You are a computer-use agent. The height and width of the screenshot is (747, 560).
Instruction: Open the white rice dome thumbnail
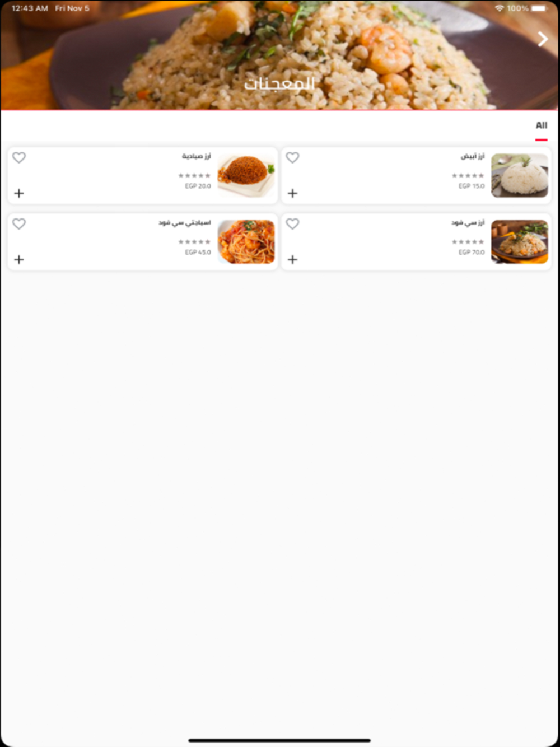[520, 175]
